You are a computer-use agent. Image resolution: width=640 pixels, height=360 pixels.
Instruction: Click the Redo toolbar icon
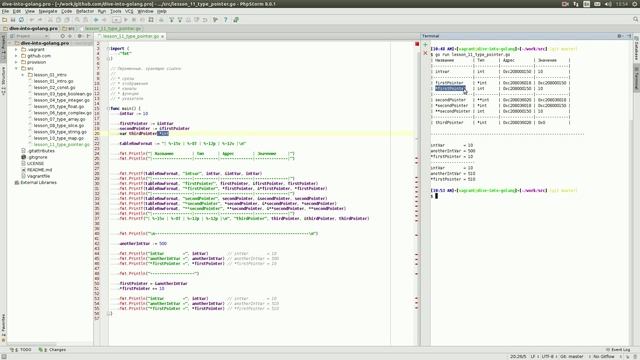(x=40, y=20)
